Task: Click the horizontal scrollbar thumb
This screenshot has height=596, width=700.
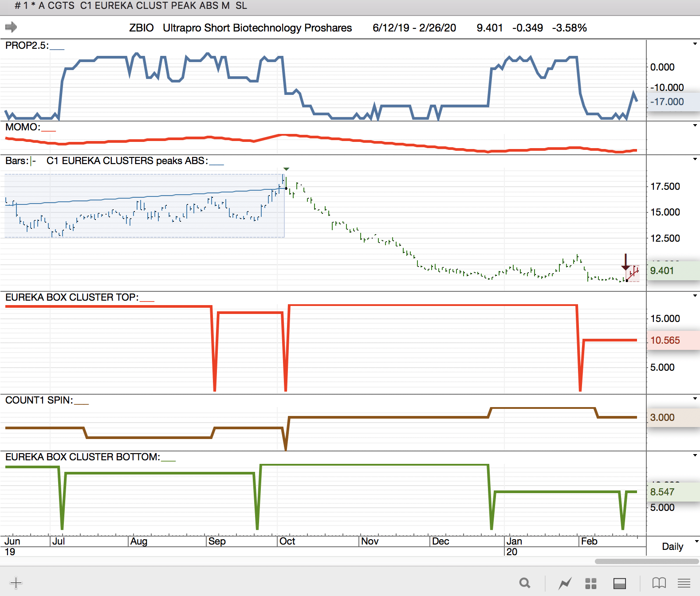Action: (647, 561)
